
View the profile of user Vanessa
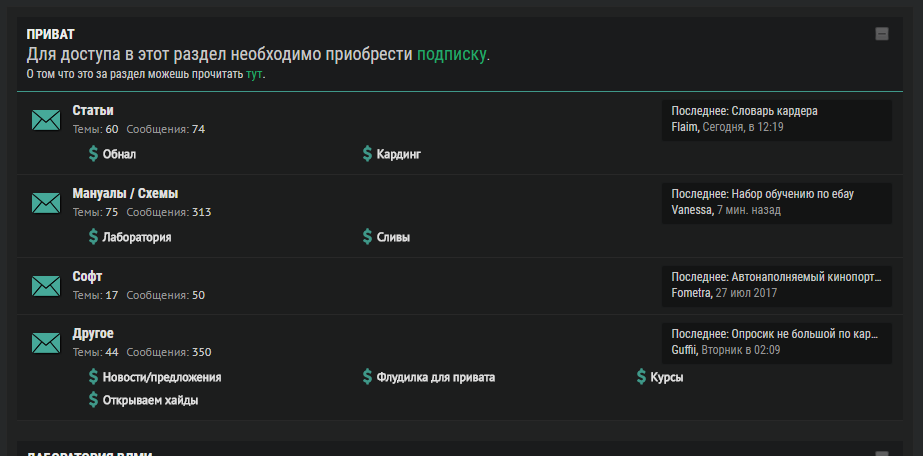[691, 210]
